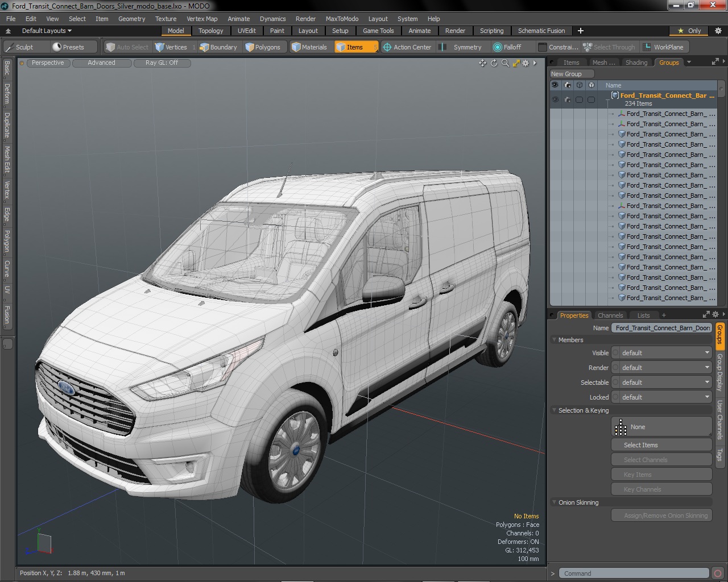Open the Locked dropdown in Members

click(x=661, y=397)
